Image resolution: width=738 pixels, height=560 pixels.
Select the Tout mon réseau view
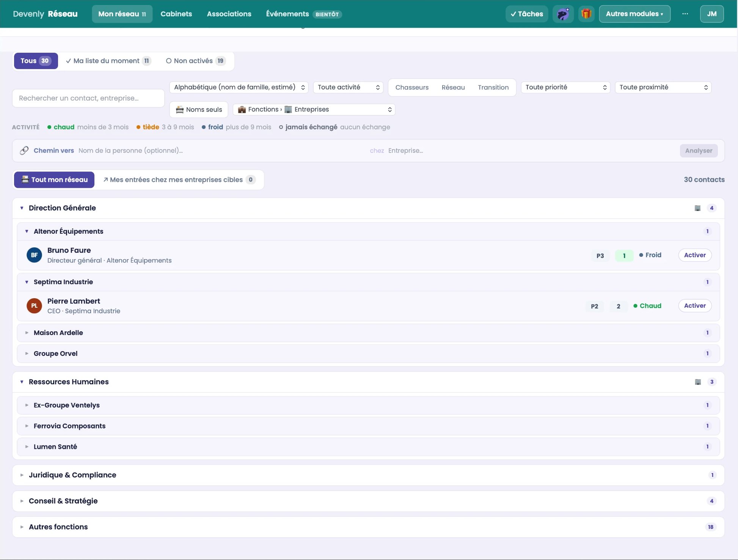click(x=54, y=180)
